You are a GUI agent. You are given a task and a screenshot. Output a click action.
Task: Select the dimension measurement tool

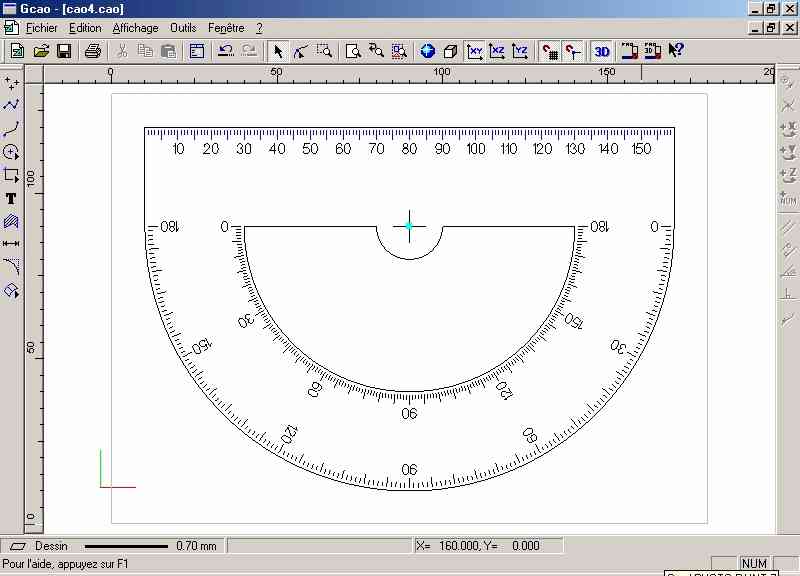click(x=11, y=244)
